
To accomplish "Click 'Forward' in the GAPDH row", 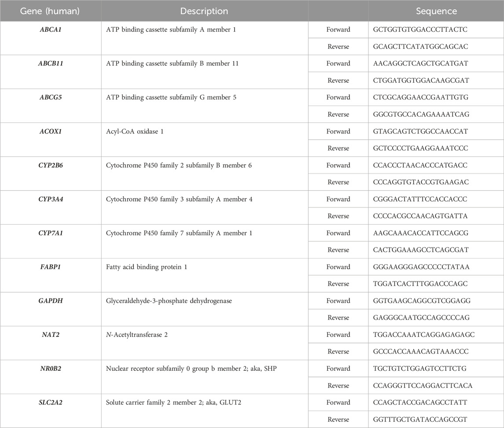I will coord(338,301).
